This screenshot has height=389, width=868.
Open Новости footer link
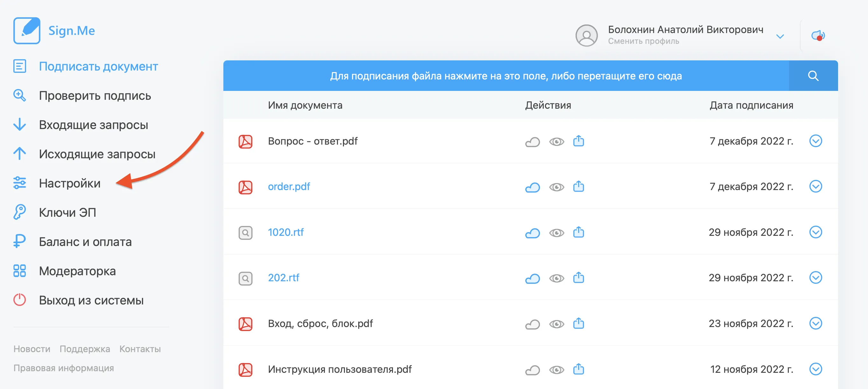[32, 349]
